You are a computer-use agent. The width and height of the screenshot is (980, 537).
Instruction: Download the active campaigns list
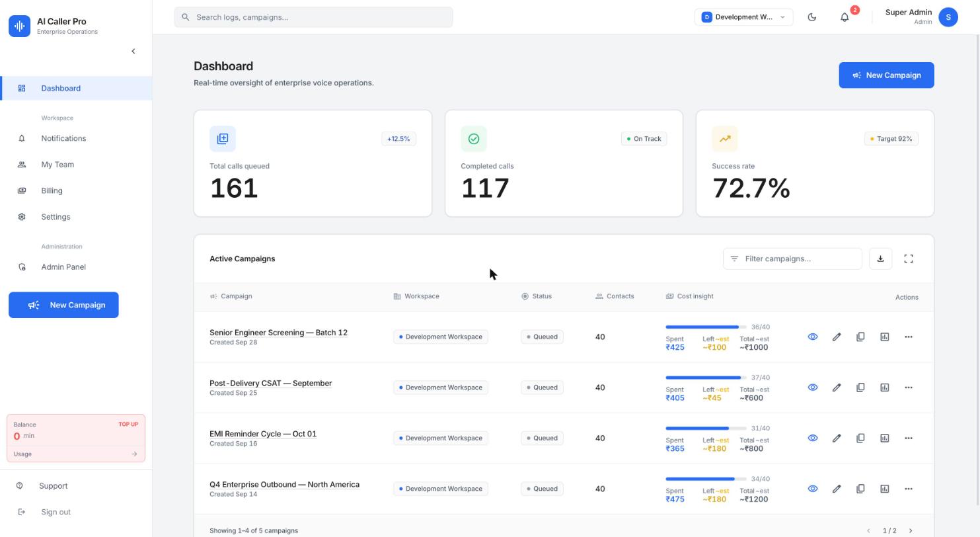click(880, 259)
